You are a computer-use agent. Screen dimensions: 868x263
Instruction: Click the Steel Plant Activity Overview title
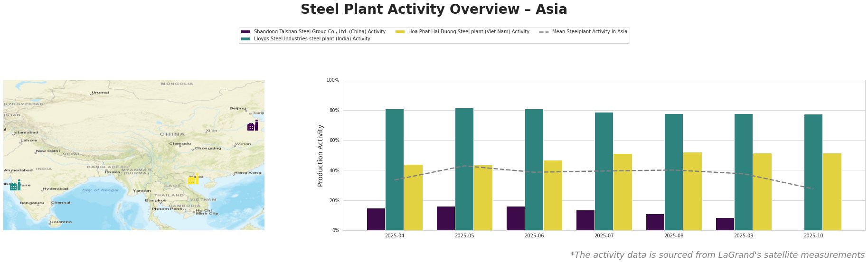[x=434, y=9]
